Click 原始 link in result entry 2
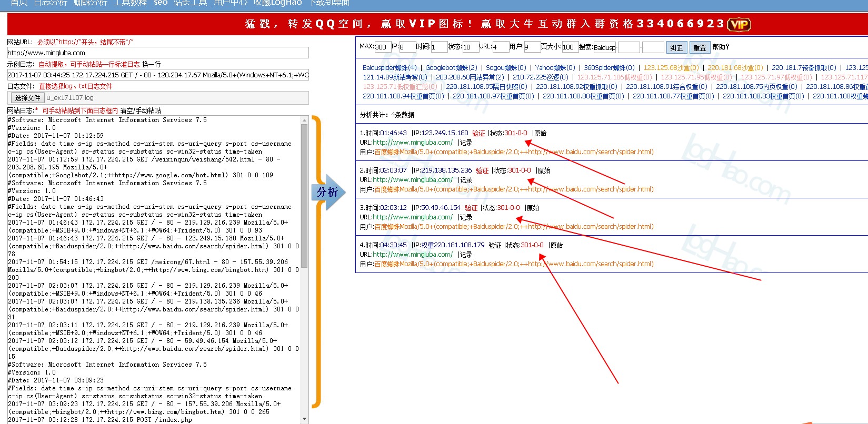 coord(544,170)
